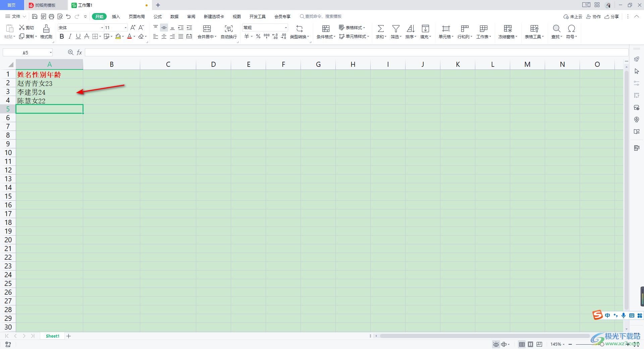Click the Save icon in quick access toolbar
This screenshot has width=644, height=349.
pos(35,16)
